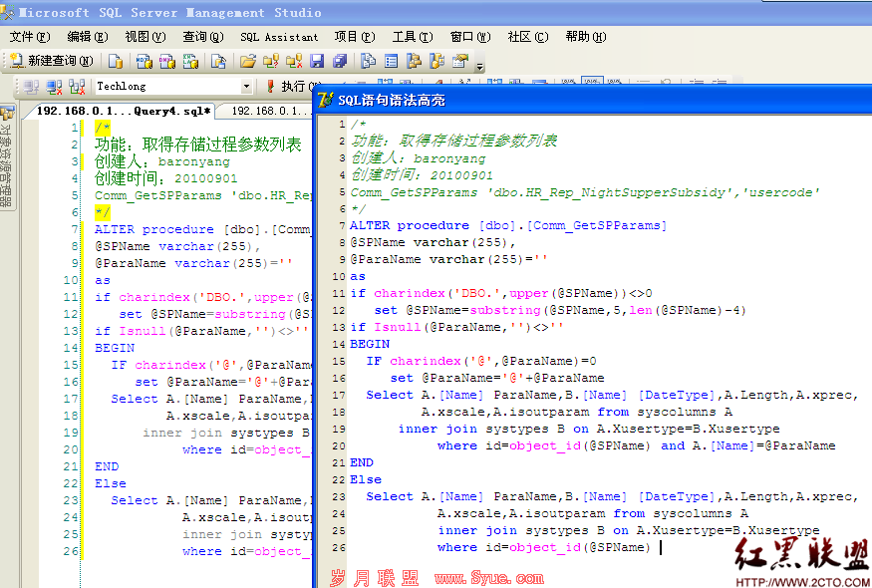872x588 pixels.
Task: Click the Open File folder icon
Action: (248, 61)
